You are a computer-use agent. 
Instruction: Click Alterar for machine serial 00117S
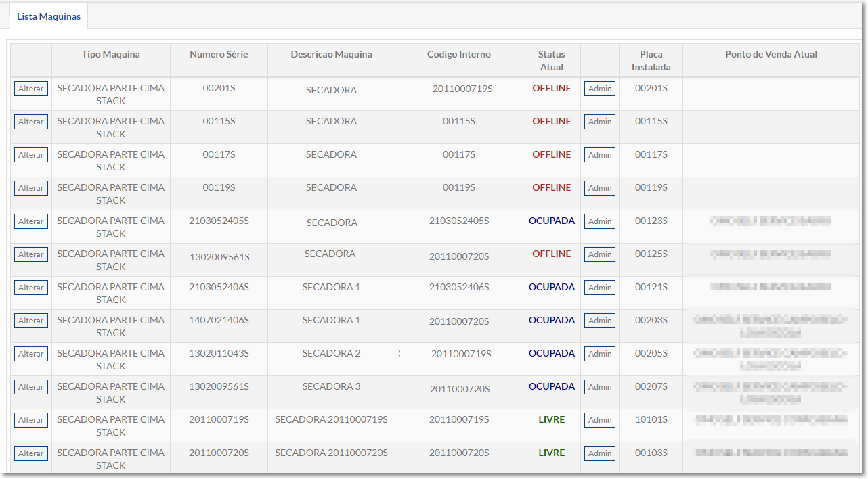click(x=31, y=155)
